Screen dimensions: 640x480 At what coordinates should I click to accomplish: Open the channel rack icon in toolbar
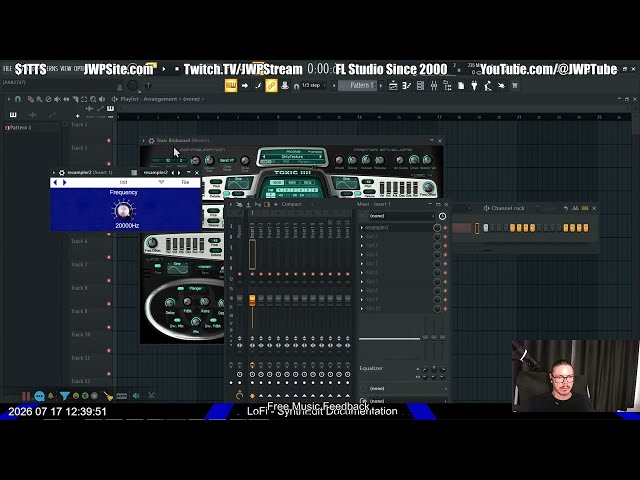[420, 86]
